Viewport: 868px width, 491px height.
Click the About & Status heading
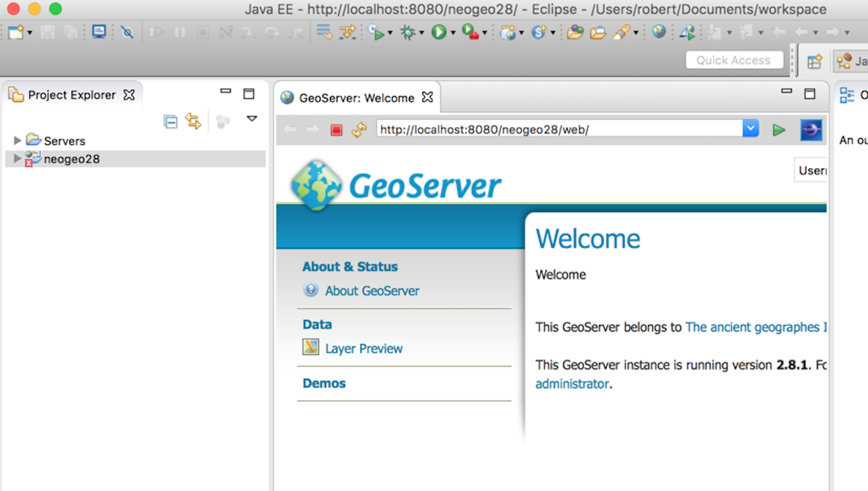click(350, 267)
